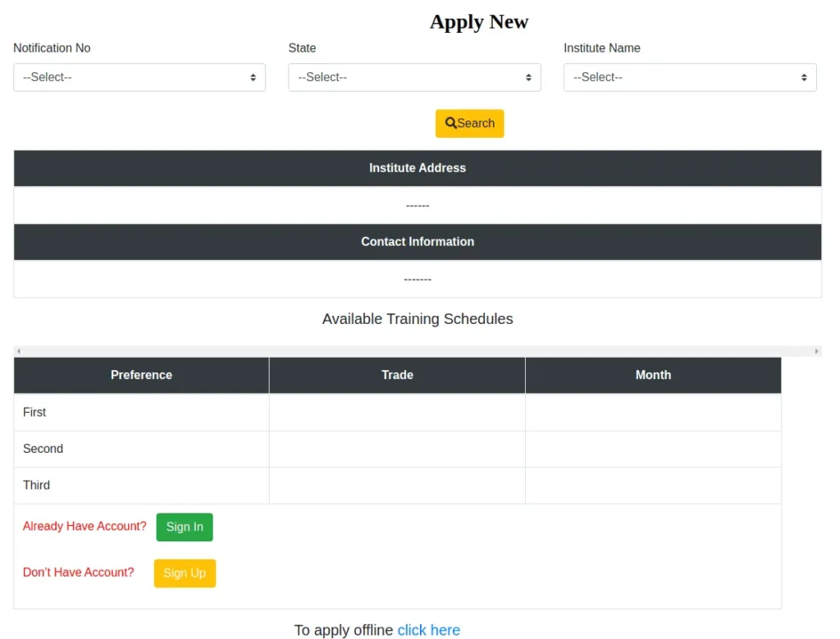Click the right arrow of the horizontal scrollbar
This screenshot has height=639, width=840.
[x=816, y=351]
